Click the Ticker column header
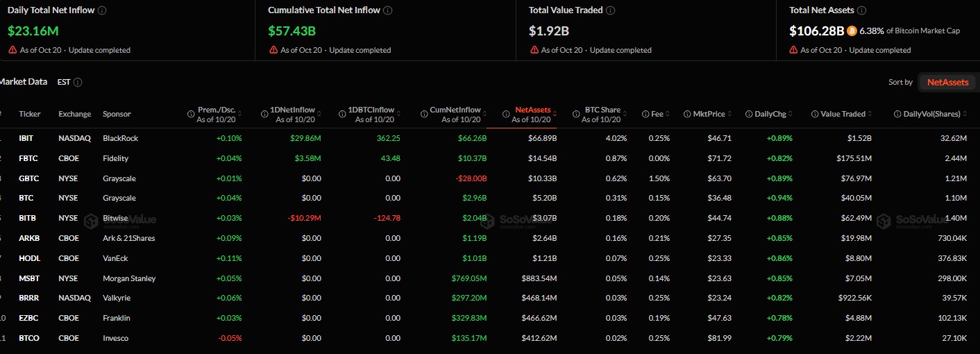The width and height of the screenshot is (980, 354). click(x=30, y=114)
